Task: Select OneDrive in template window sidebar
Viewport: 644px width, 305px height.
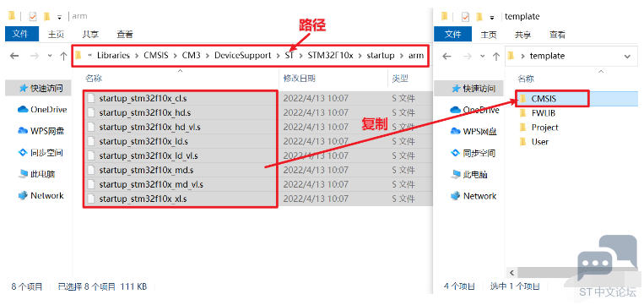Action: point(475,110)
